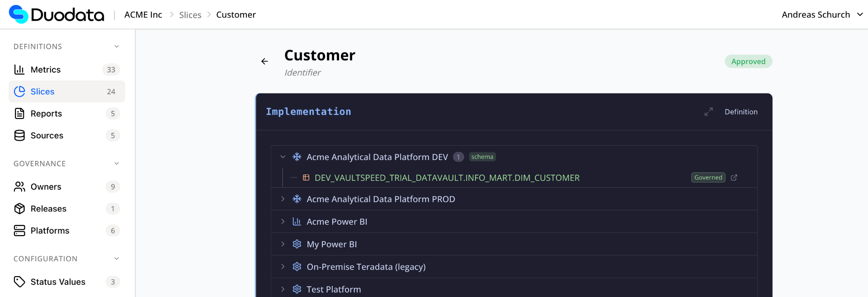Click the Metrics bar chart icon
This screenshot has width=868, height=297.
(19, 70)
